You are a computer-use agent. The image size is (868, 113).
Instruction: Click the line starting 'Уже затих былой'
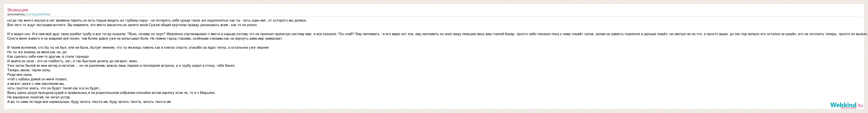(x=121, y=66)
